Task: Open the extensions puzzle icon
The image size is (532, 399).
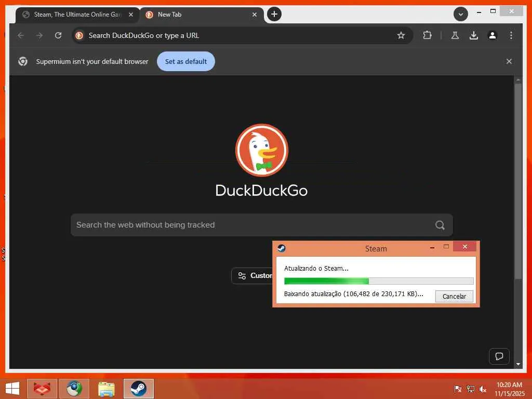Action: coord(427,35)
